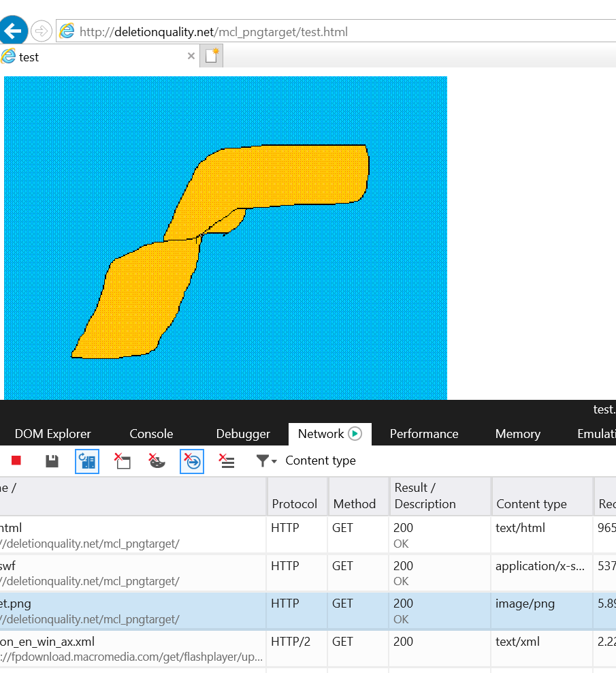Navigate back to previous page

pyautogui.click(x=14, y=30)
